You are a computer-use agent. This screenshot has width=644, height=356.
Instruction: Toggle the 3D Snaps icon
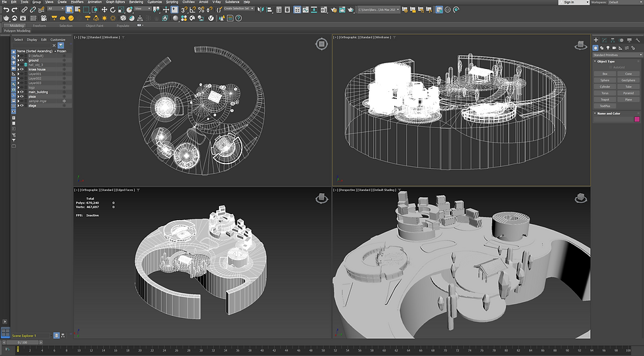[x=184, y=9]
